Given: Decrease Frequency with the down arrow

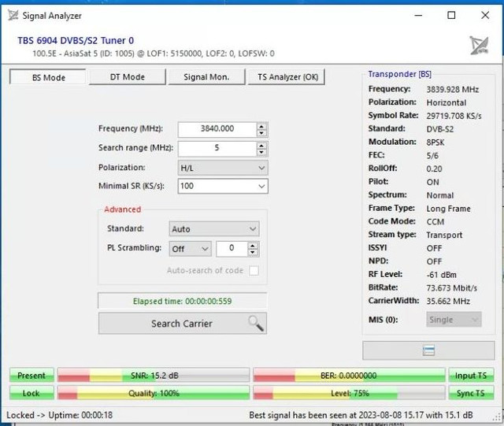Looking at the screenshot, I should 261,133.
